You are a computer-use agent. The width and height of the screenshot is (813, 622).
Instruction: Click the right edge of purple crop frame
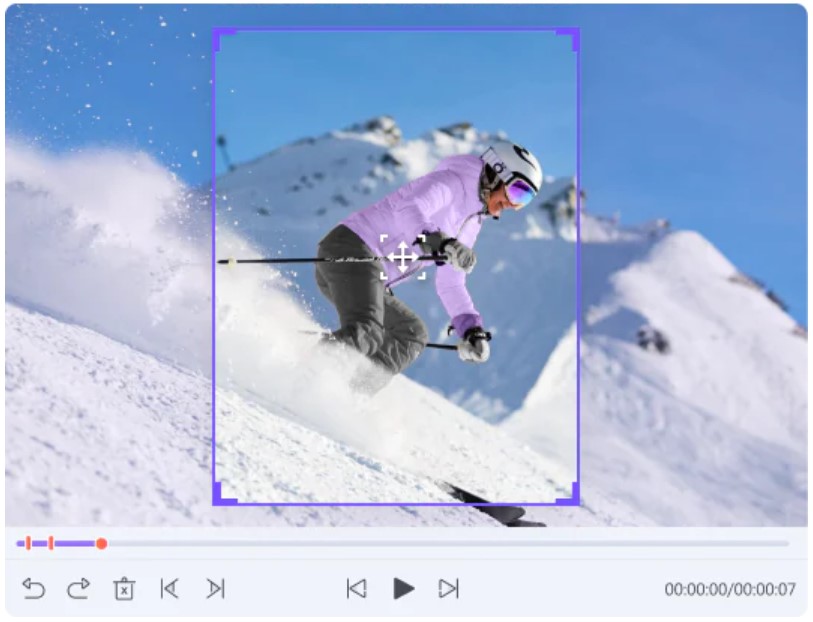pyautogui.click(x=578, y=266)
